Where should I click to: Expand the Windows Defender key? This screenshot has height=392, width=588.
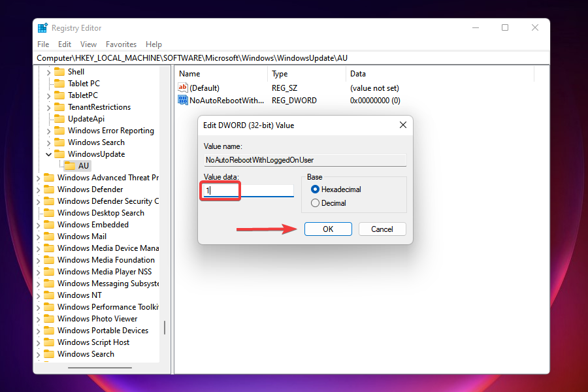coord(39,190)
